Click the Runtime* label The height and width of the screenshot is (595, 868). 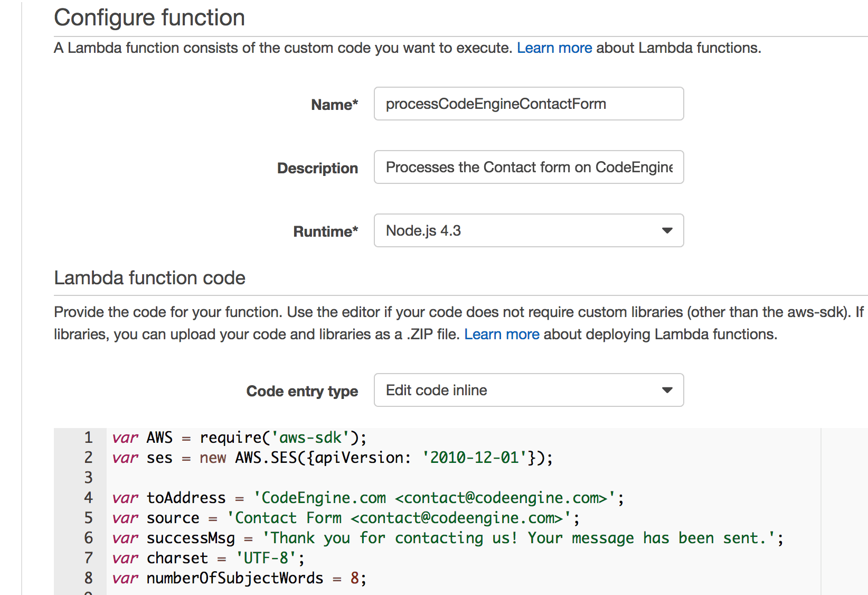pos(325,231)
